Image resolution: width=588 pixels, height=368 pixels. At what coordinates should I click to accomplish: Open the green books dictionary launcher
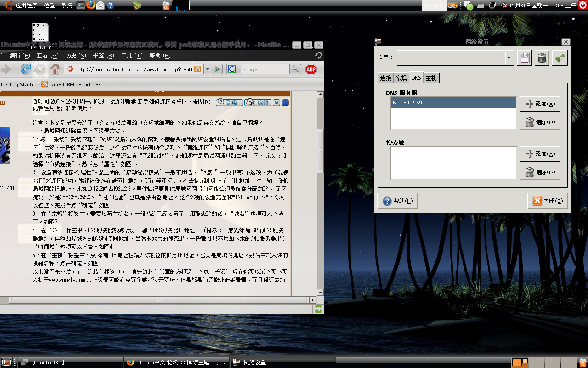point(137,6)
